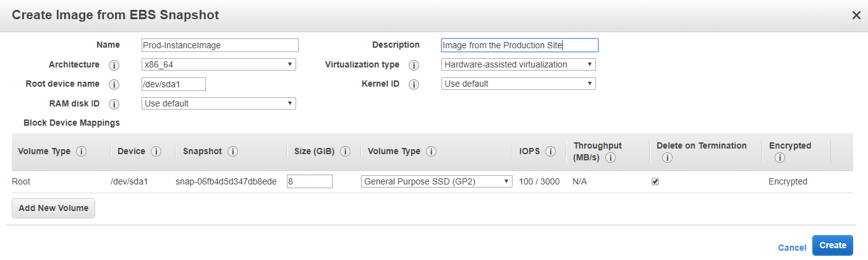Click the Name input field
The height and width of the screenshot is (260, 868).
coord(219,45)
